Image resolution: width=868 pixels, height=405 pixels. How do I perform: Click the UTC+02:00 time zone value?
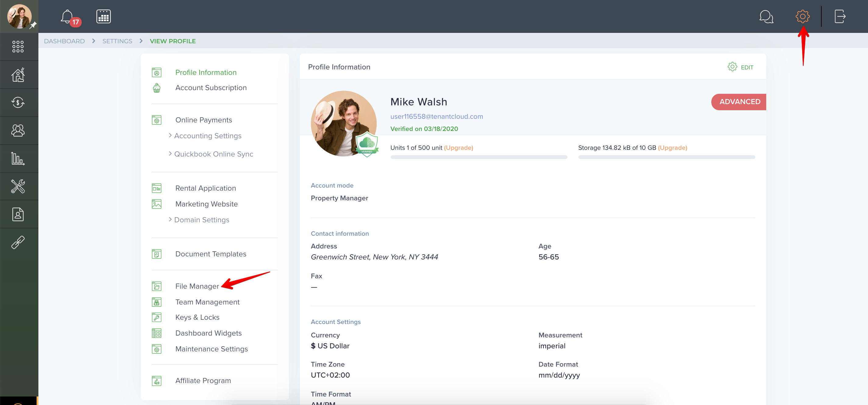[x=330, y=375]
